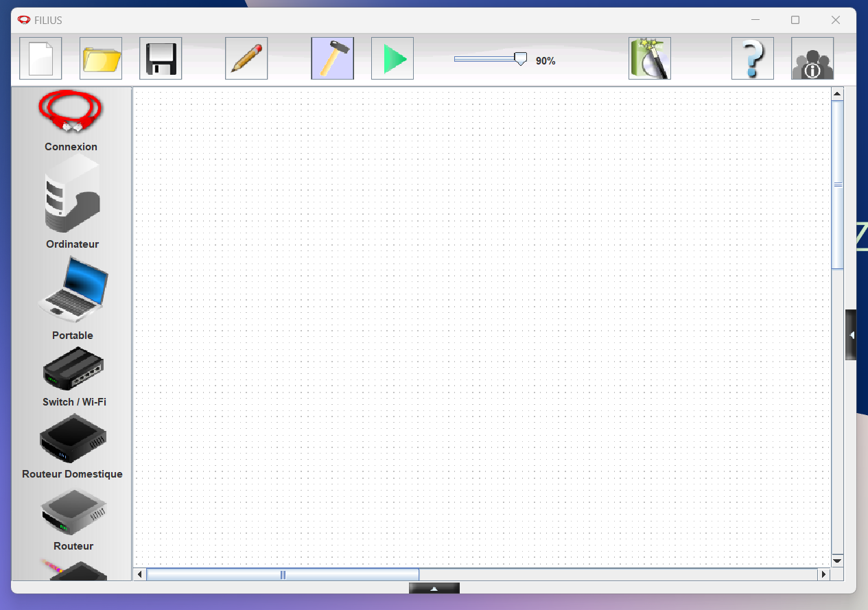Screen dimensions: 868x610
Task: Save the project using floppy disk icon
Action: click(x=161, y=58)
